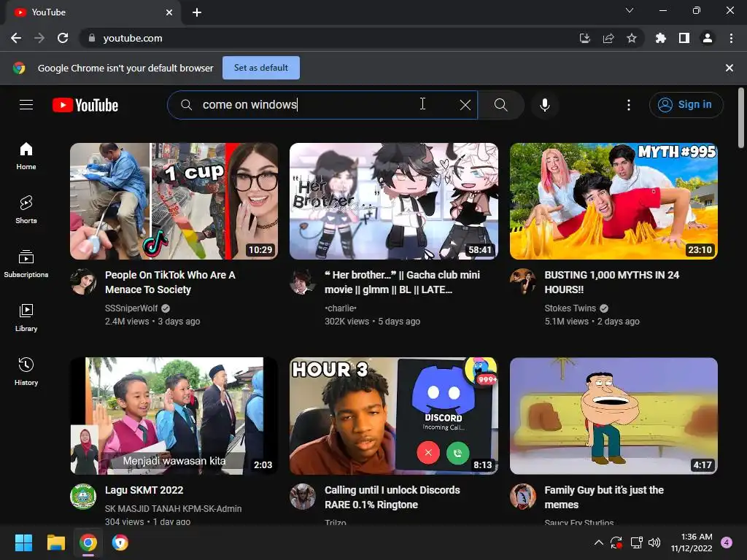Screen dimensions: 747x560
Task: Open YouTube settings three-dot menu
Action: point(629,105)
